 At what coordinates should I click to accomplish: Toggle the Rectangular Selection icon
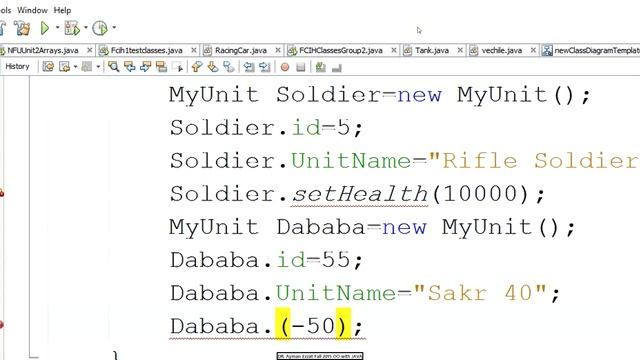(x=178, y=67)
